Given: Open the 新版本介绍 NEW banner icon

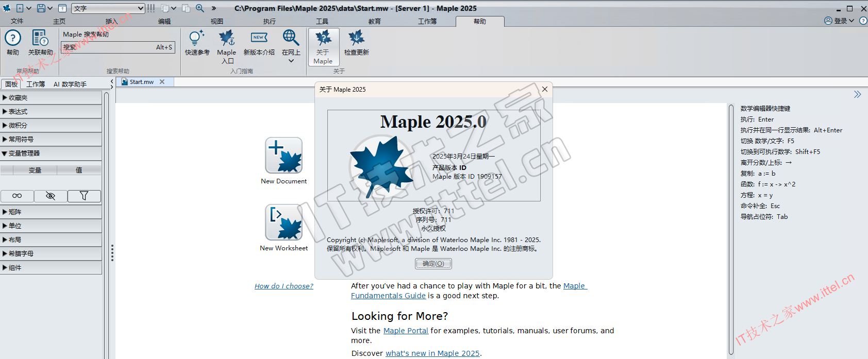Looking at the screenshot, I should click(259, 38).
